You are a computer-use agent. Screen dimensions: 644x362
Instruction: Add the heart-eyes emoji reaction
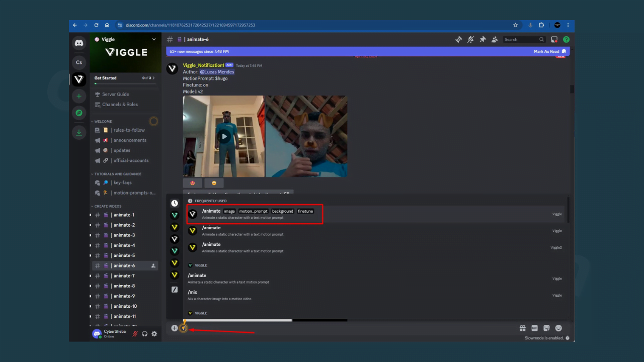192,183
